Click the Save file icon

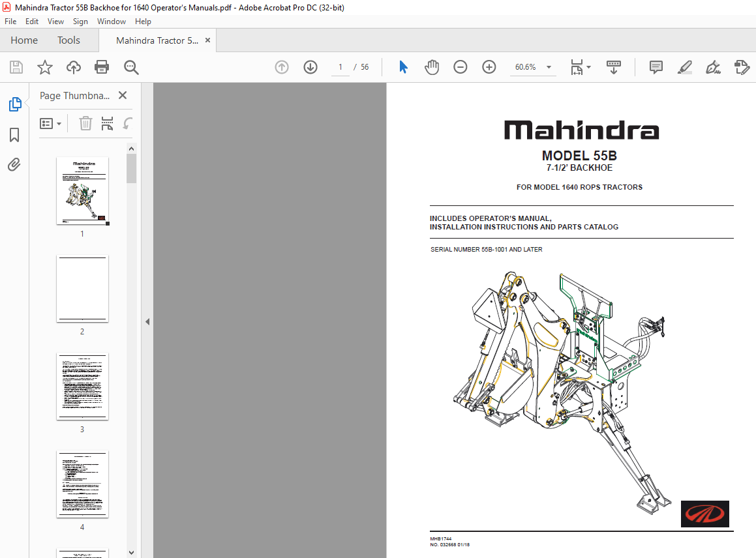pos(16,67)
